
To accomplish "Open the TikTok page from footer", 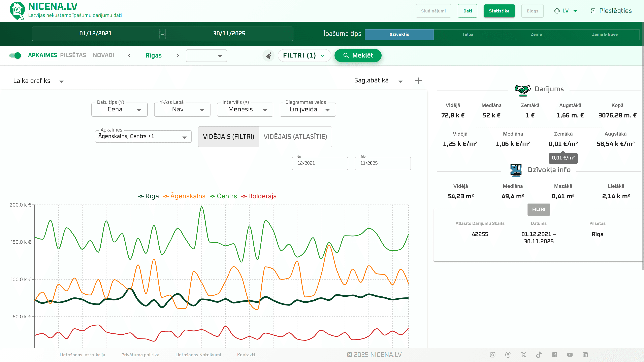I will click(539, 355).
